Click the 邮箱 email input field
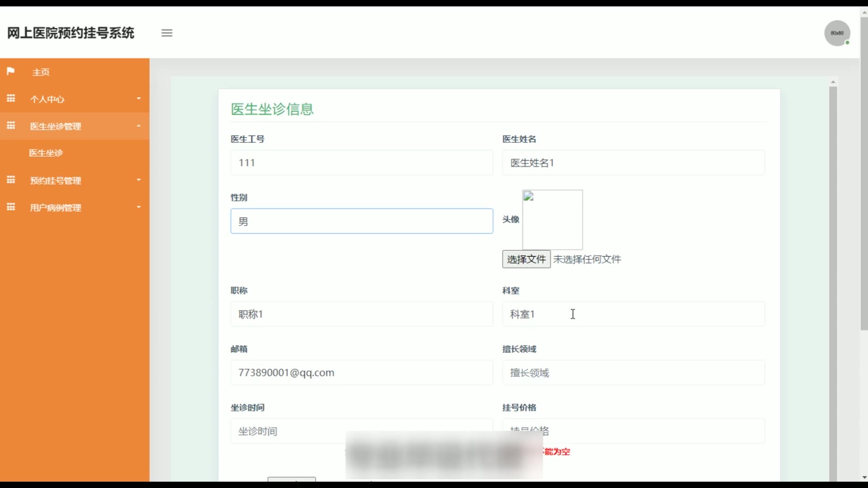The width and height of the screenshot is (868, 488). [x=362, y=373]
